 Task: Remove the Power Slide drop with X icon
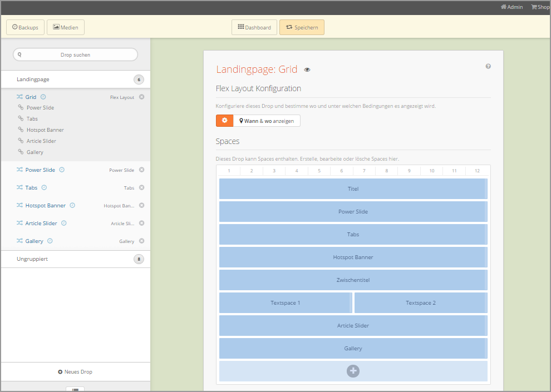(x=141, y=170)
